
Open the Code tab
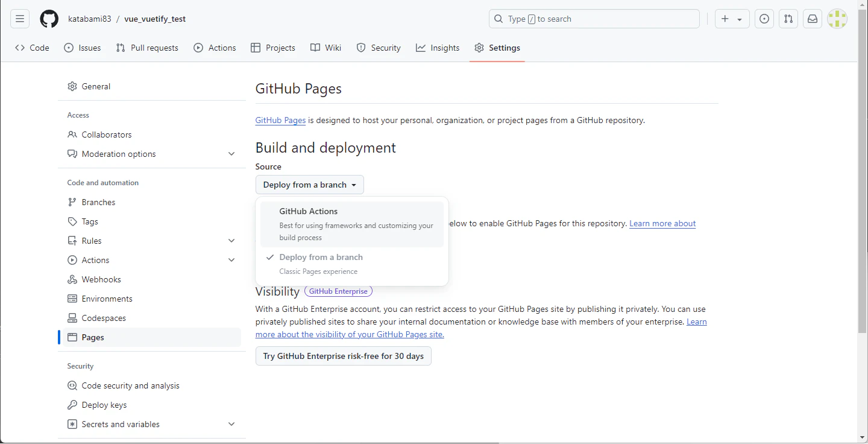(33, 48)
